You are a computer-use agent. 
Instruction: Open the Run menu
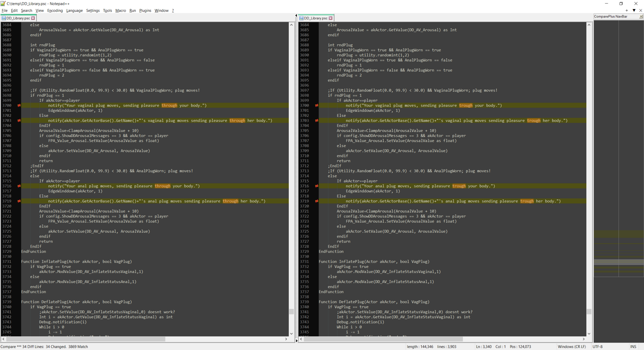(x=132, y=10)
